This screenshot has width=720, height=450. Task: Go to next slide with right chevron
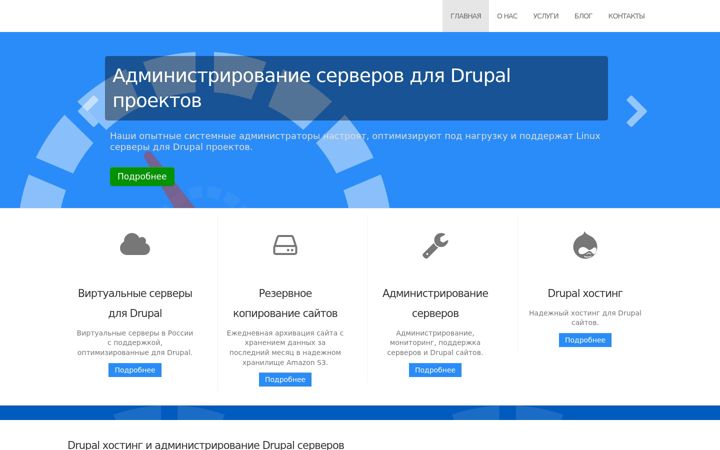(x=636, y=111)
